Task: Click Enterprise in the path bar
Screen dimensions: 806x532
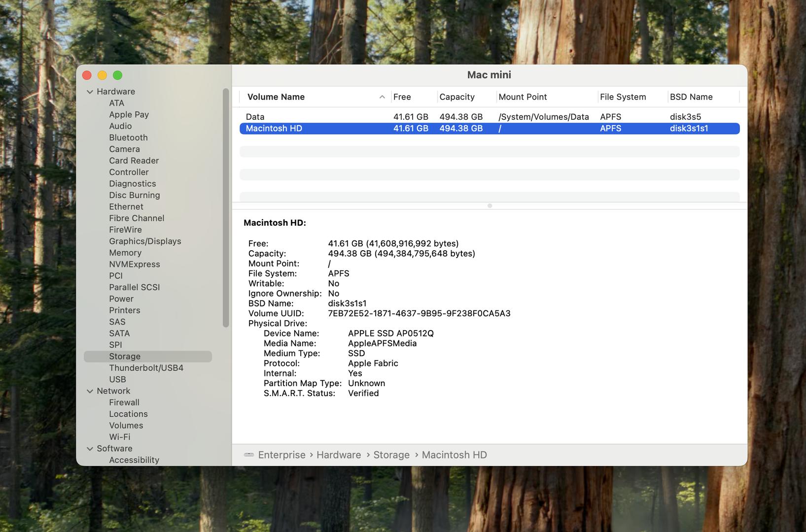Action: click(x=282, y=455)
